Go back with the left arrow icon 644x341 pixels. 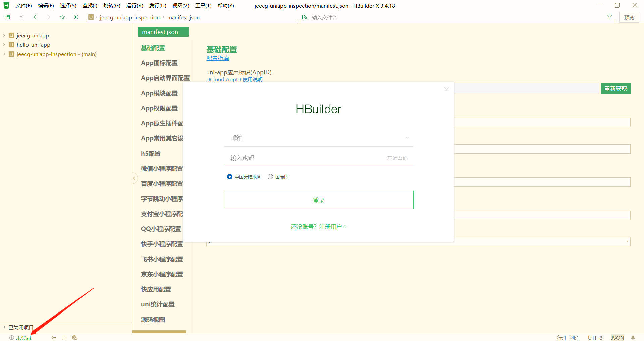click(x=35, y=17)
